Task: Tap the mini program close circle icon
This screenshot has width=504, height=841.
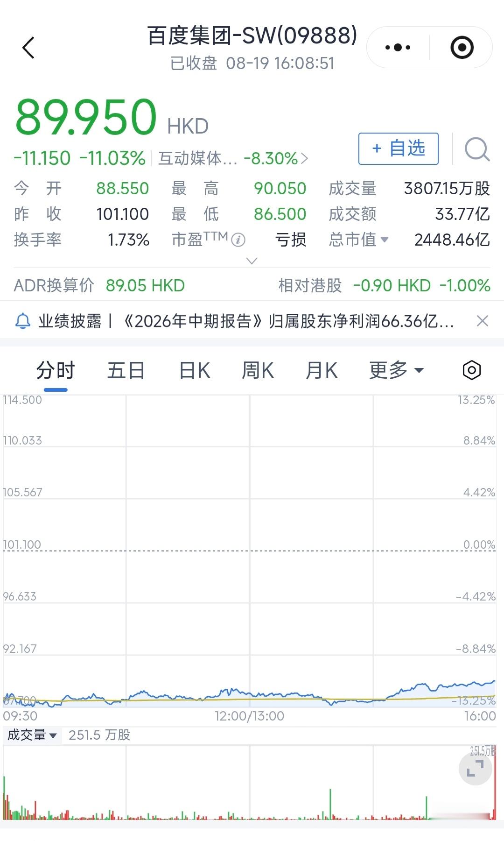Action: [x=462, y=47]
